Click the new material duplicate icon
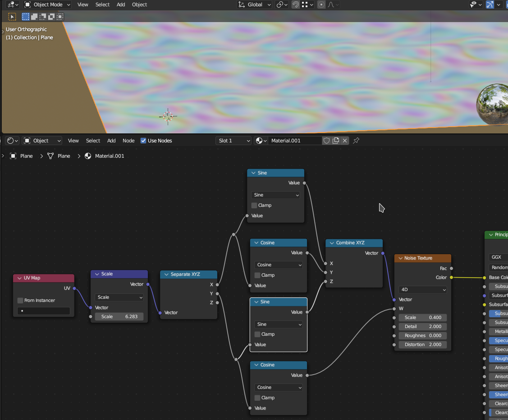Image resolution: width=508 pixels, height=420 pixels. click(x=336, y=141)
